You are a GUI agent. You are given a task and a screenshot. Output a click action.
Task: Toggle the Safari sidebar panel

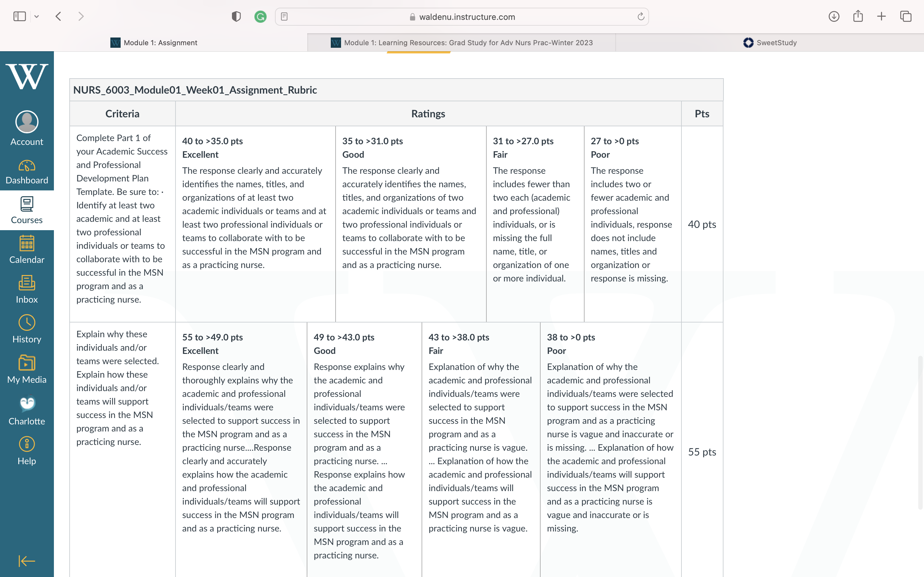tap(20, 16)
